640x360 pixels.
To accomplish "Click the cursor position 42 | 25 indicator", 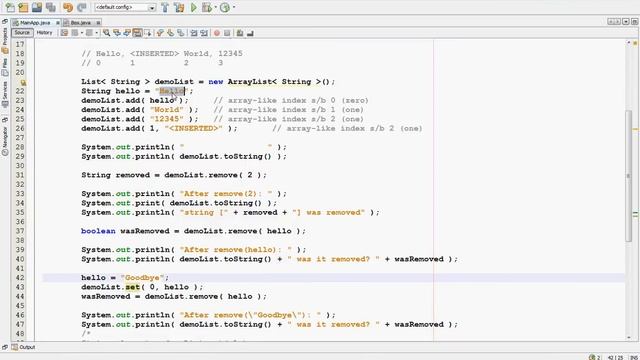I will 616,358.
